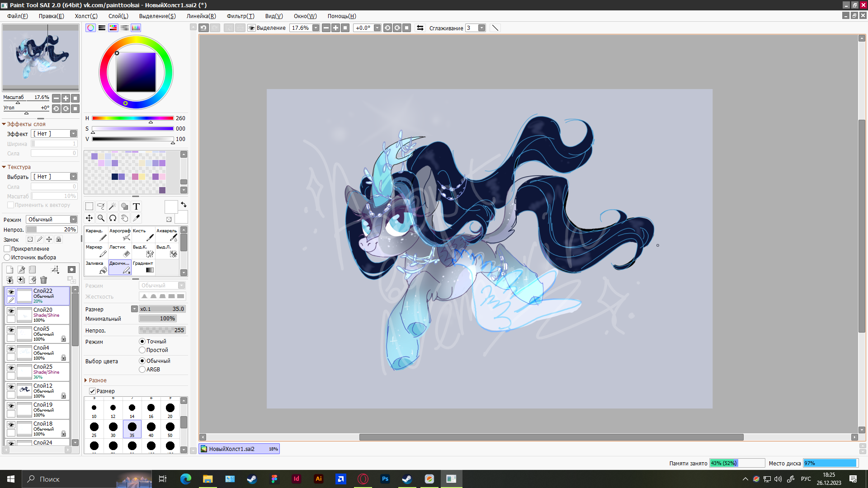Viewport: 868px width, 488px height.
Task: Open the Файл menu
Action: [18, 16]
